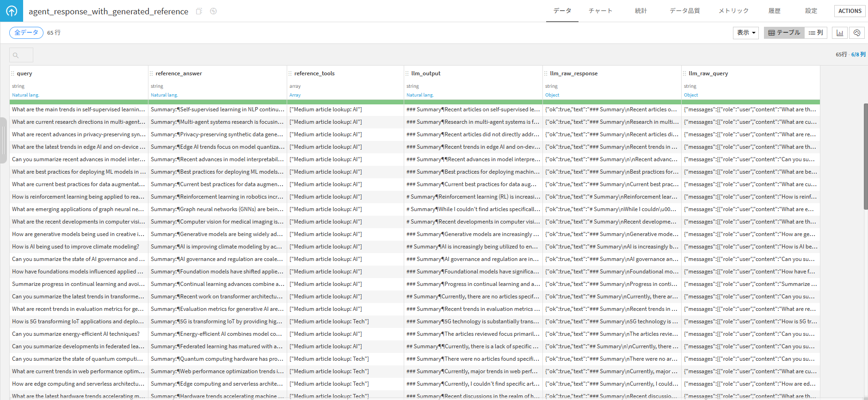The image size is (868, 400).
Task: Click the green validity bar under llm_raw_response
Action: point(612,102)
